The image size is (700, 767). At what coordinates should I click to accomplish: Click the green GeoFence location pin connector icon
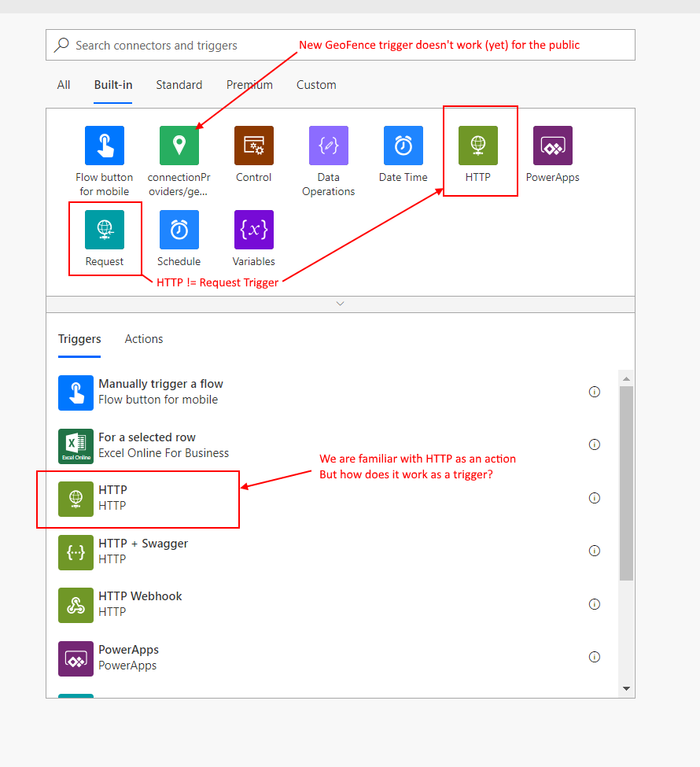click(179, 146)
